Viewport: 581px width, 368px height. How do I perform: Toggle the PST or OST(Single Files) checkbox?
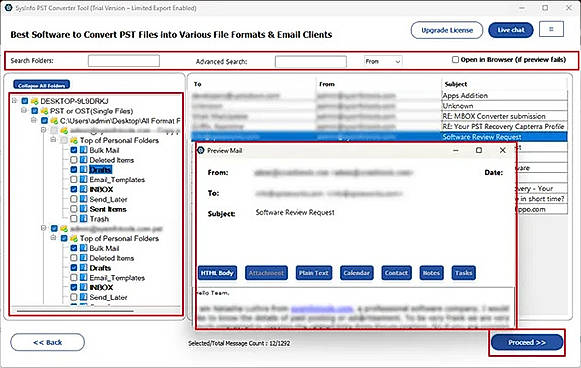[x=34, y=111]
